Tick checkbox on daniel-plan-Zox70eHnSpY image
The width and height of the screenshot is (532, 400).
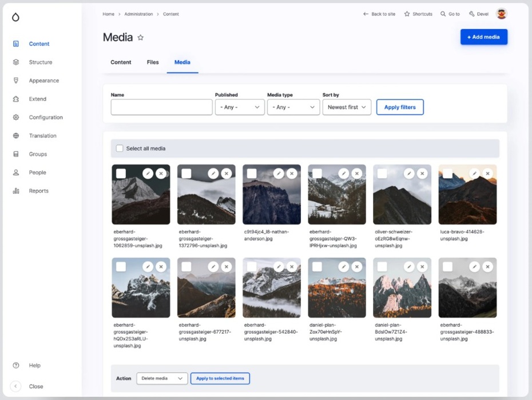tap(317, 267)
